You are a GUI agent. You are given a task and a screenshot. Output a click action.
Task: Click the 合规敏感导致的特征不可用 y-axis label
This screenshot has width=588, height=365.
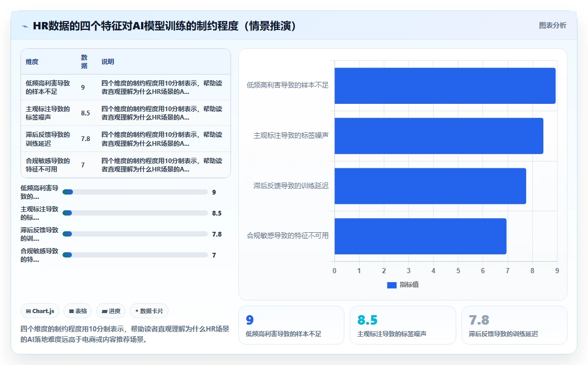288,235
